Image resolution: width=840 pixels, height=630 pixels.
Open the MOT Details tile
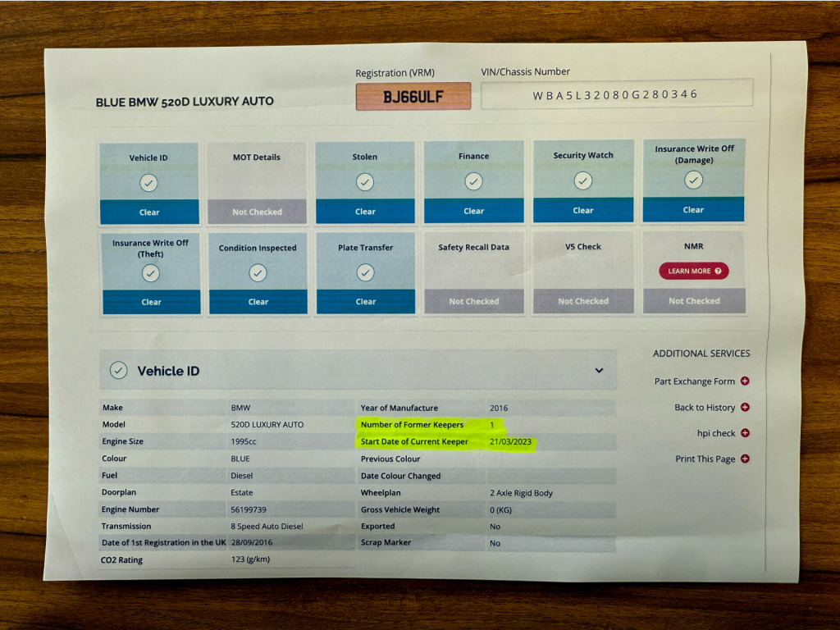257,182
